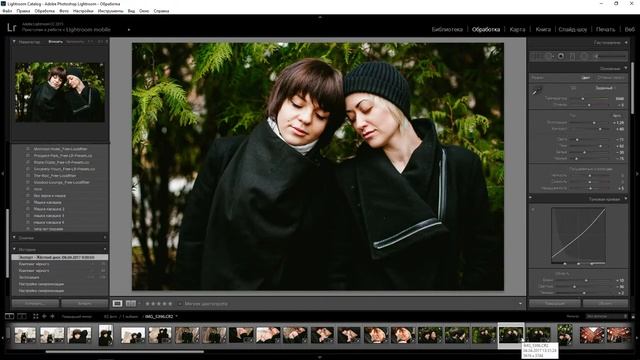Image resolution: width=640 pixels, height=360 pixels.
Task: Open the White Balance preset dropdown
Action: coord(606,88)
